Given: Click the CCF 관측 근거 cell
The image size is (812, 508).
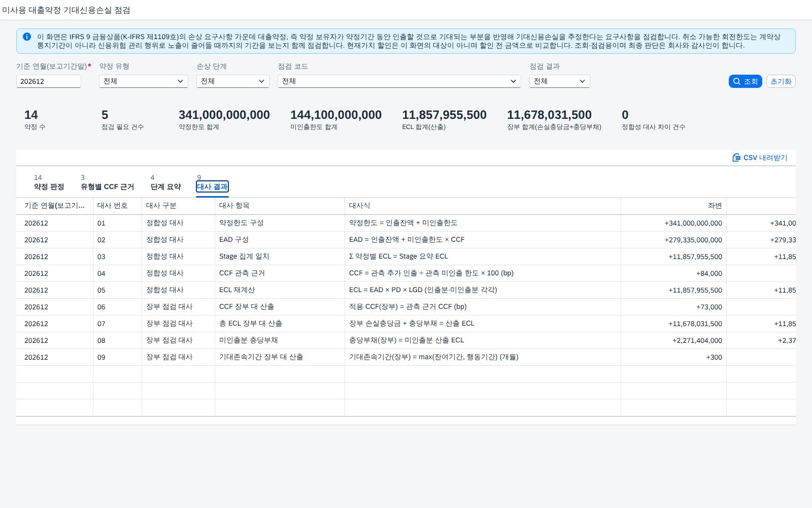Looking at the screenshot, I should click(280, 273).
